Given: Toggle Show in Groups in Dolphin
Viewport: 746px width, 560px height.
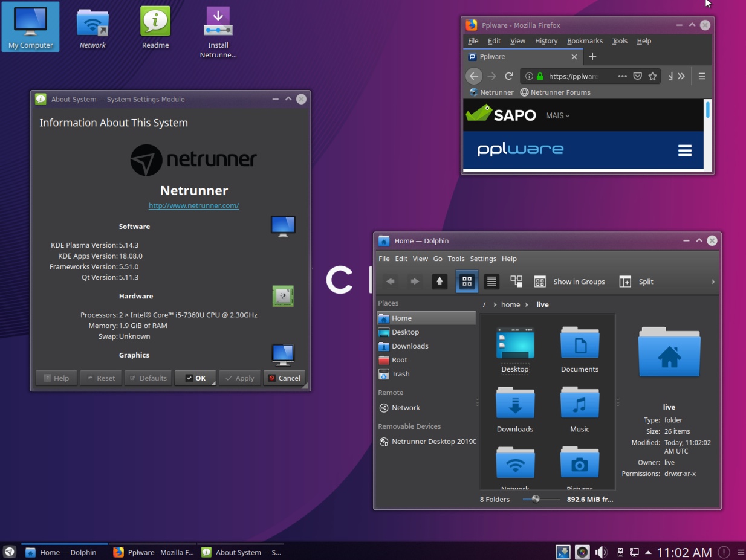Looking at the screenshot, I should (571, 281).
